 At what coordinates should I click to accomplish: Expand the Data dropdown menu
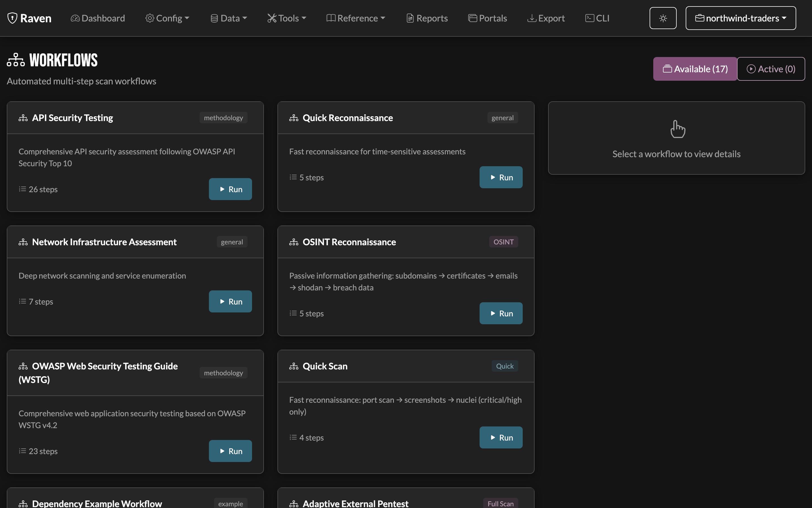pyautogui.click(x=229, y=18)
